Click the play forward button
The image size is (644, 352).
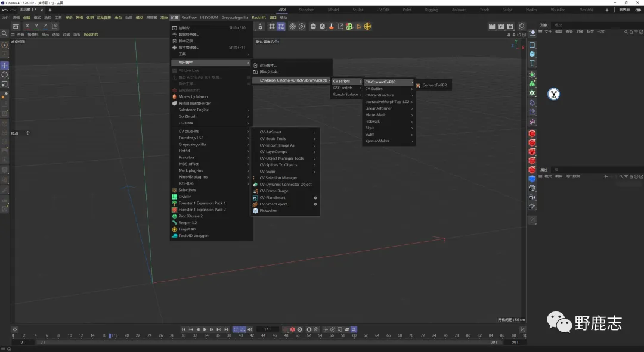tap(205, 329)
